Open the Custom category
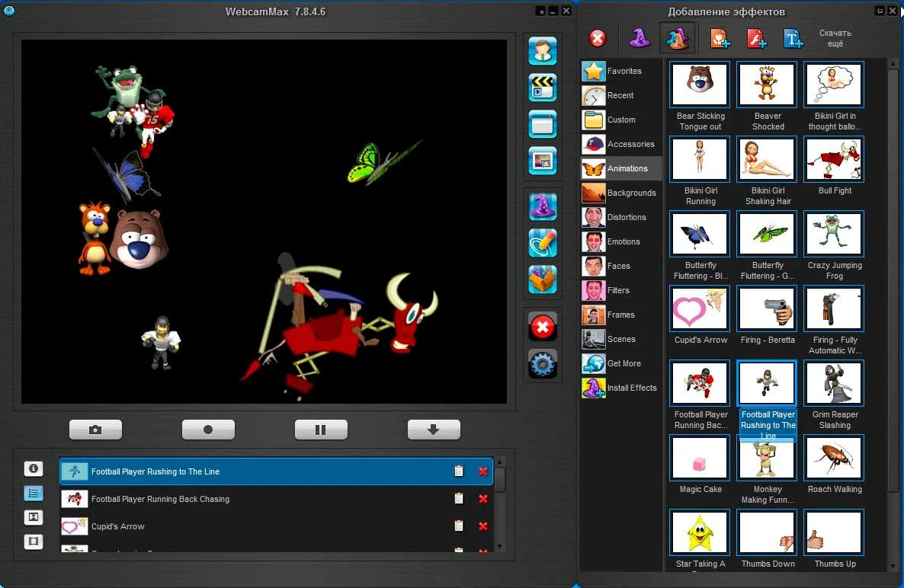This screenshot has width=904, height=588. point(621,120)
